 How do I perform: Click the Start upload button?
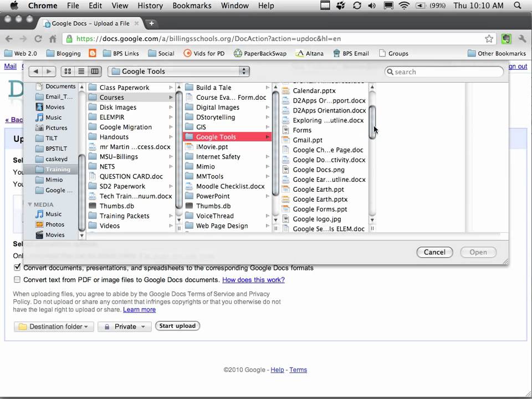[x=177, y=326]
